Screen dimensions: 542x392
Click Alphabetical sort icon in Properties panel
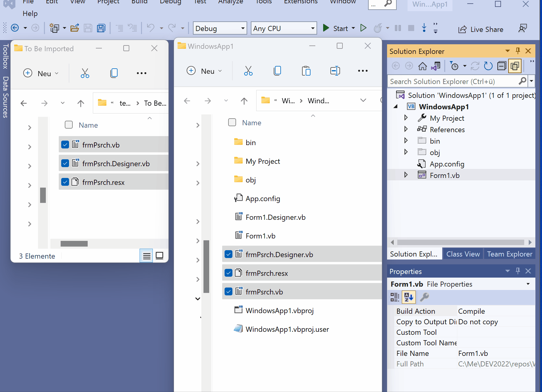click(409, 297)
